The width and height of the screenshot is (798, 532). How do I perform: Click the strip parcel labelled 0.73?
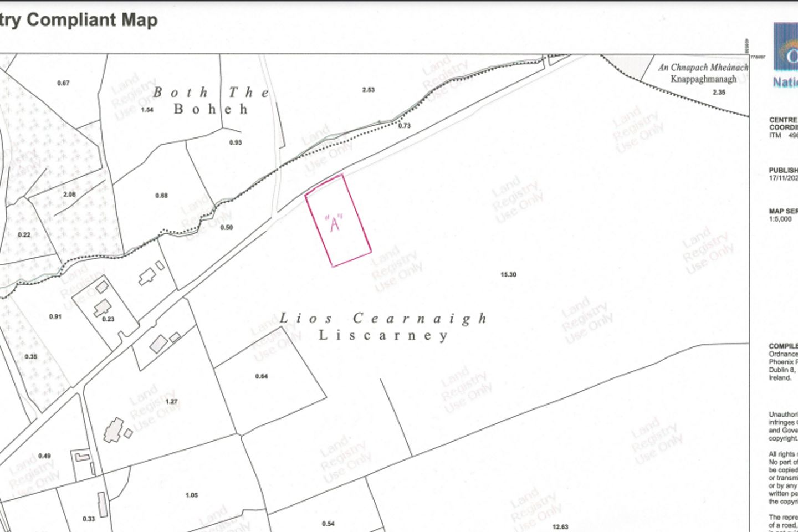click(405, 126)
